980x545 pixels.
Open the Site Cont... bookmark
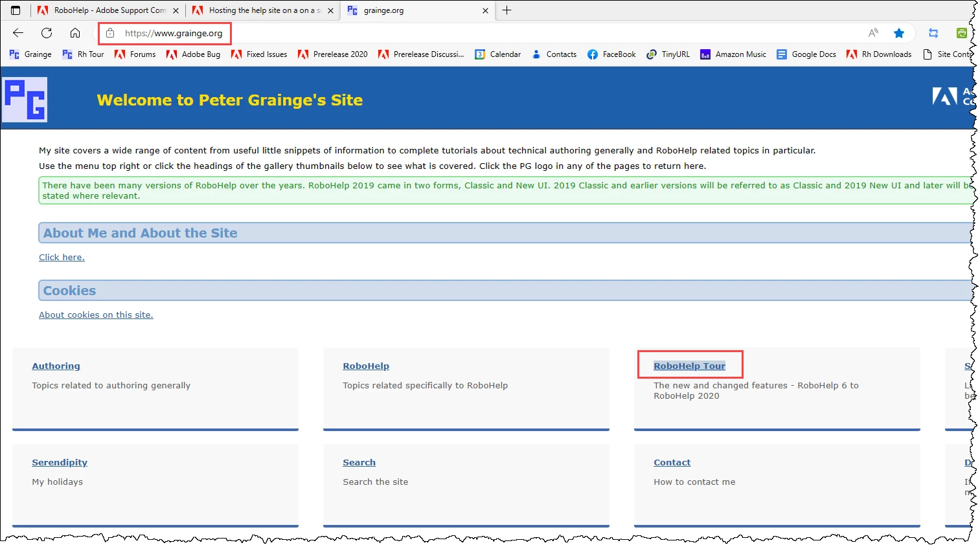(947, 54)
